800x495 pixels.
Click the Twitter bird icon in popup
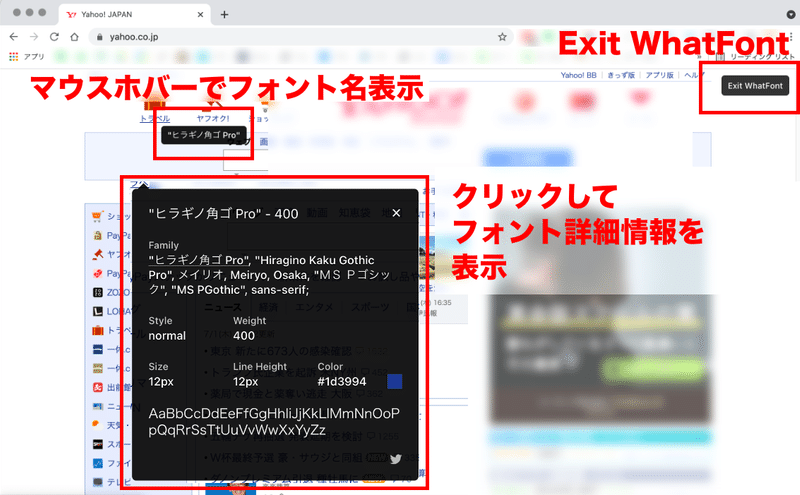click(395, 459)
